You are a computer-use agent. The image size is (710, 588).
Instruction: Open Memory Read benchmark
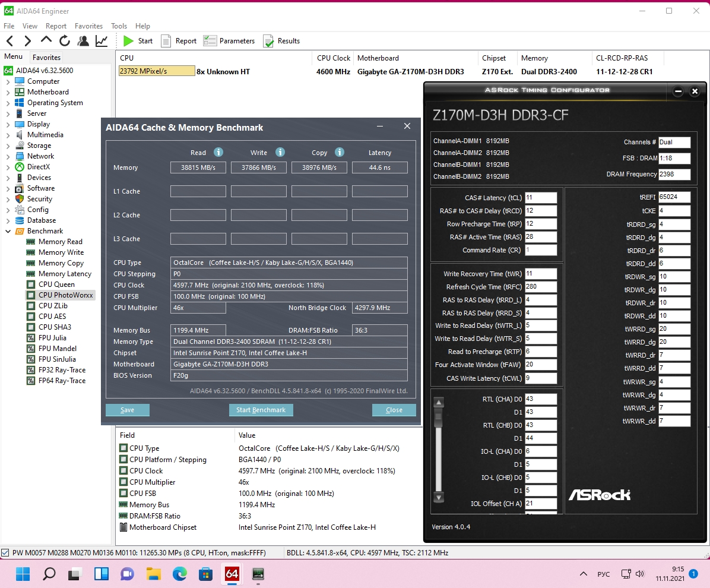60,242
